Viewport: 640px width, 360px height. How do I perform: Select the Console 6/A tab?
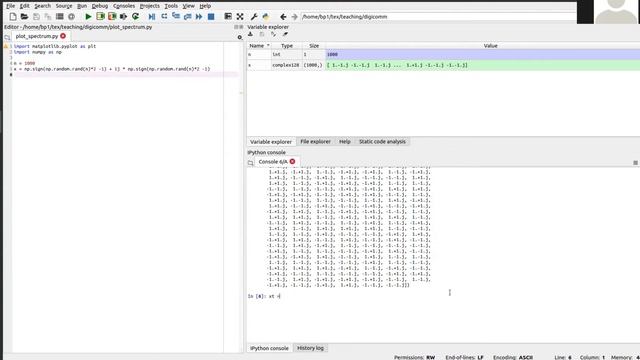click(x=273, y=162)
